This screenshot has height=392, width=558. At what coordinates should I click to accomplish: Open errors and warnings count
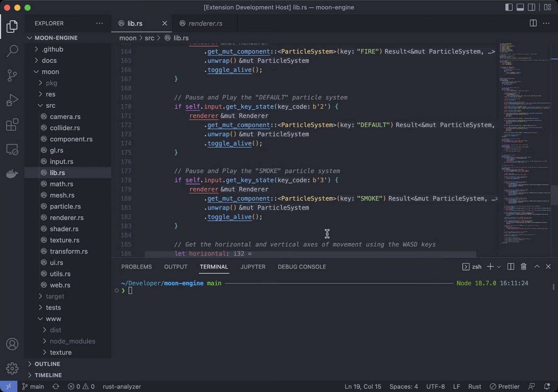point(81,386)
